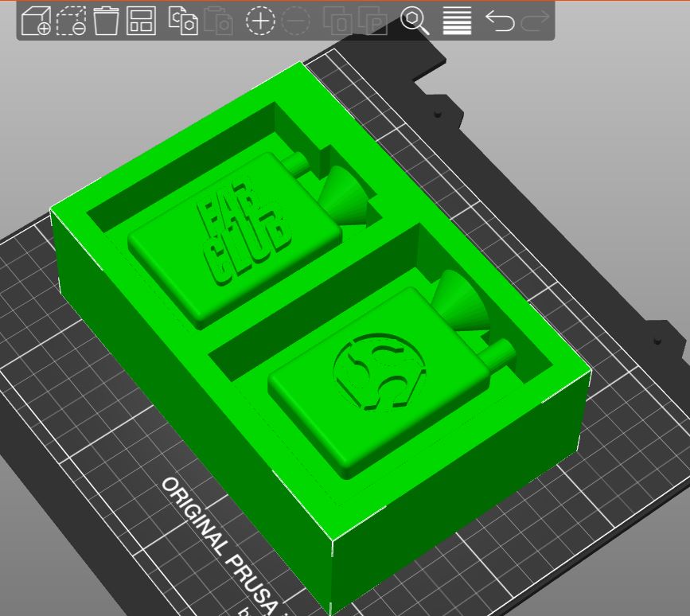Screen dimensions: 690x616
Task: Click the Remove instance minus icon
Action: [296, 21]
